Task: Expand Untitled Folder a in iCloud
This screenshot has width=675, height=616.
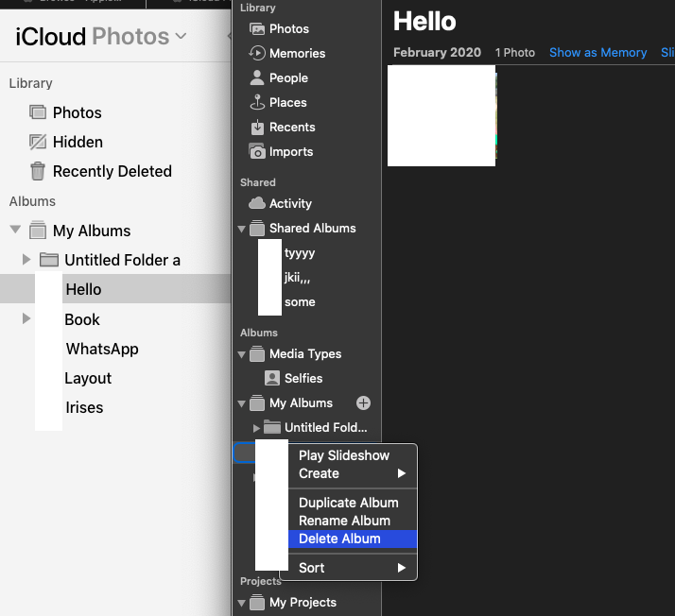Action: coord(26,260)
